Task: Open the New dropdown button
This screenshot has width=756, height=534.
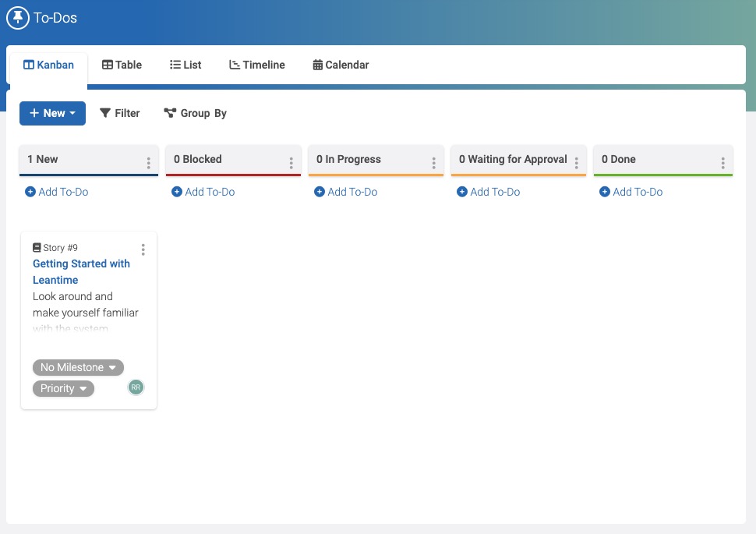Action: pyautogui.click(x=52, y=113)
